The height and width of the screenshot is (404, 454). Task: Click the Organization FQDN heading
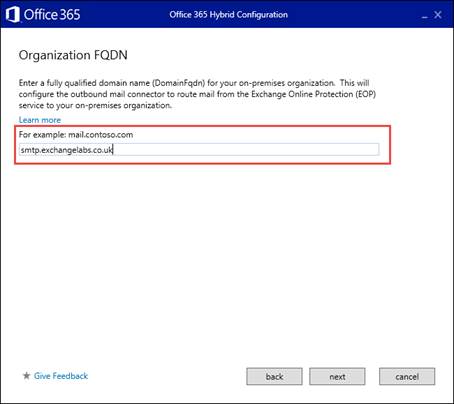[73, 55]
